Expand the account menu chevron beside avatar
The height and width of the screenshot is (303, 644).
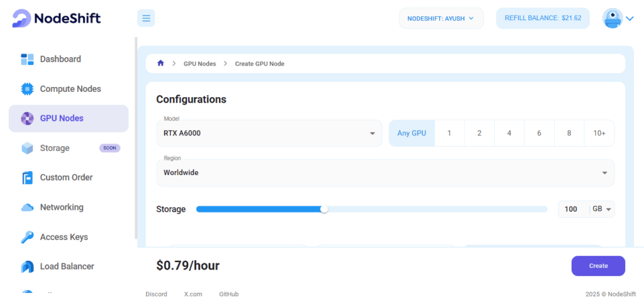pyautogui.click(x=630, y=18)
